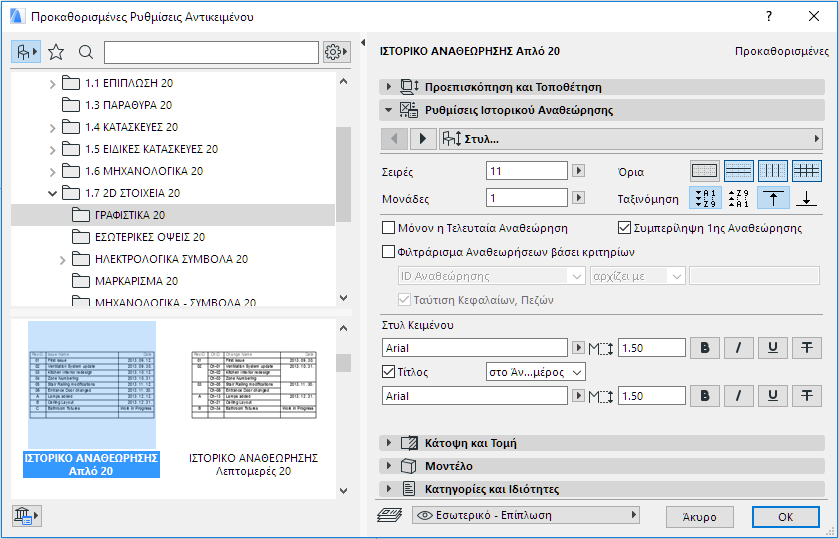This screenshot has height=539, width=839.
Task: Toggle underline for title font
Action: (773, 396)
